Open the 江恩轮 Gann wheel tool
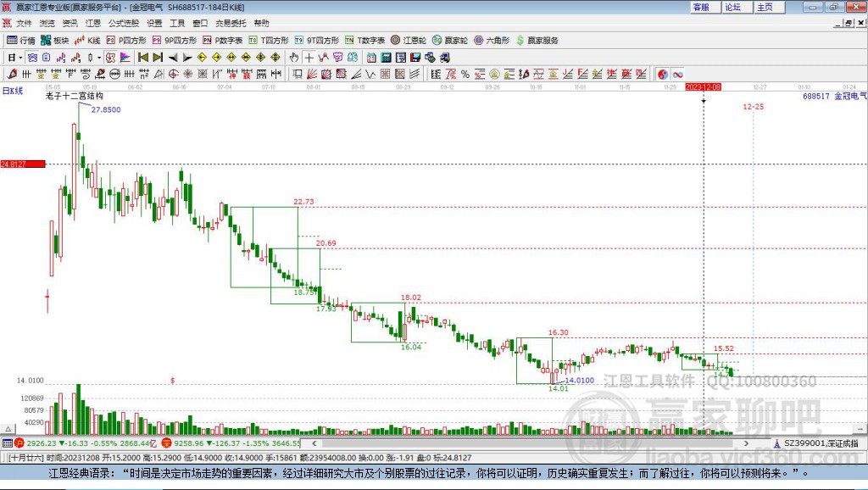 tap(409, 41)
